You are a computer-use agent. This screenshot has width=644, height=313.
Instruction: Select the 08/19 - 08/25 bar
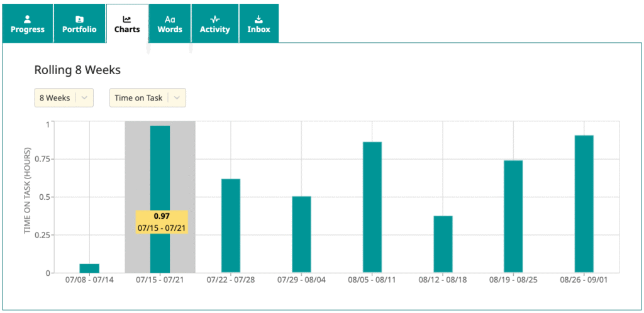[513, 216]
